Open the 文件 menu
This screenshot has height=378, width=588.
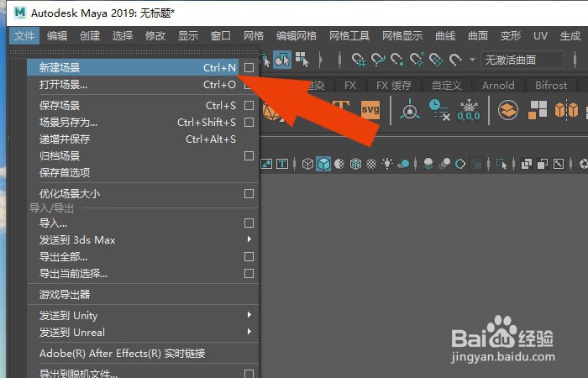[24, 36]
